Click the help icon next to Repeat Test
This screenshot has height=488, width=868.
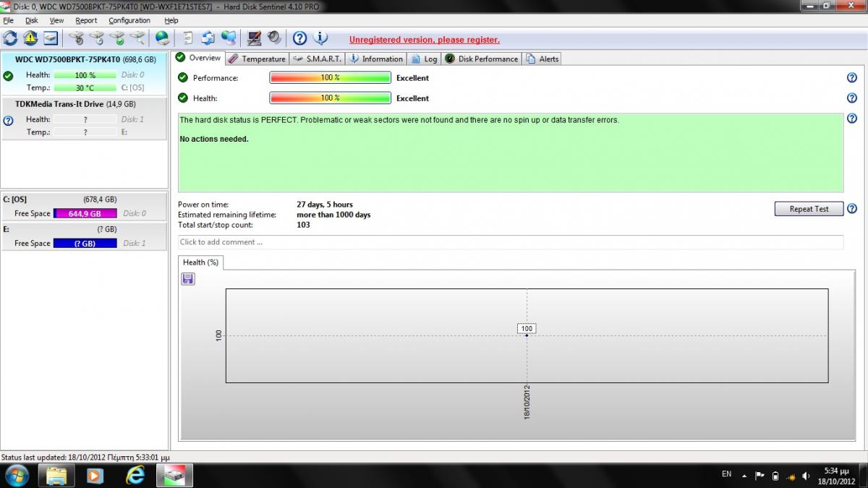[x=851, y=208]
